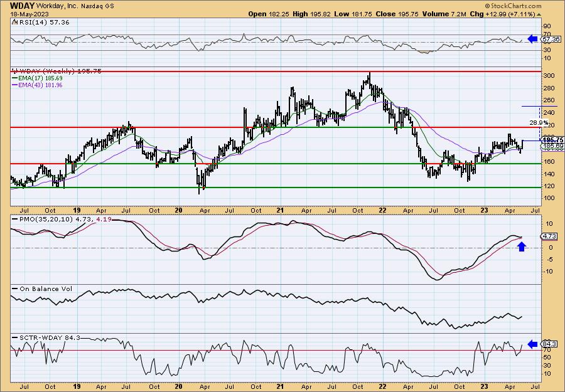The image size is (565, 392).
Task: Click the 260 price axis label
Action: pyautogui.click(x=550, y=100)
